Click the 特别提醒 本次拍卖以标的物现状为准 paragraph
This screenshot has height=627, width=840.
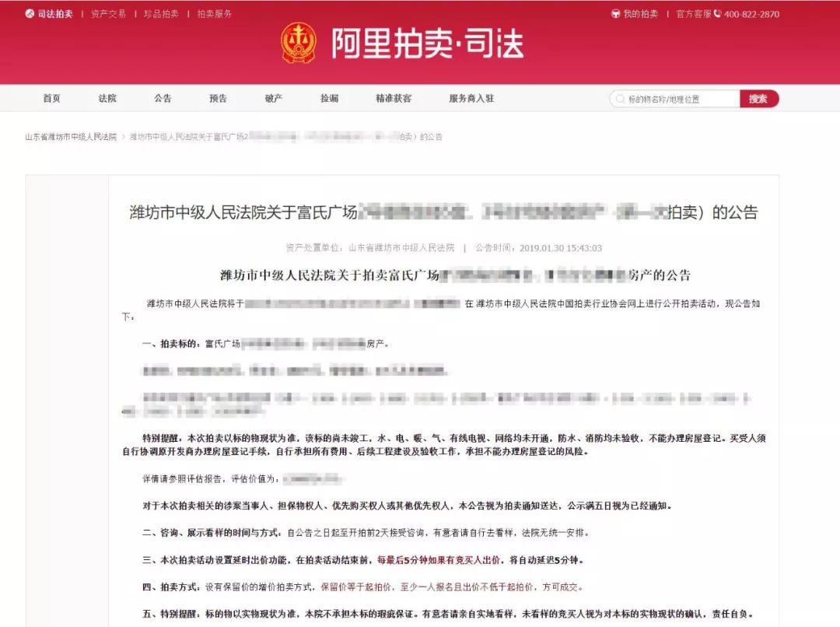pos(444,445)
